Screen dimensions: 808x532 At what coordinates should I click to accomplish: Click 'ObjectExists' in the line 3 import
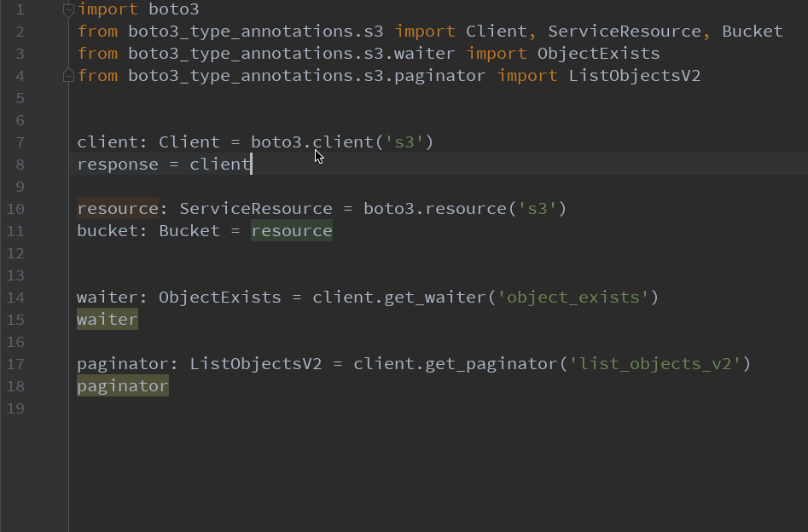[x=599, y=54]
